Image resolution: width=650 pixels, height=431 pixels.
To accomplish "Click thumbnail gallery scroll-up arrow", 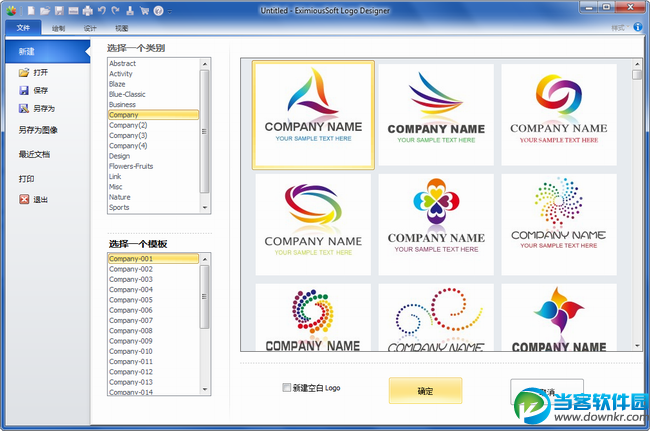I will [638, 64].
